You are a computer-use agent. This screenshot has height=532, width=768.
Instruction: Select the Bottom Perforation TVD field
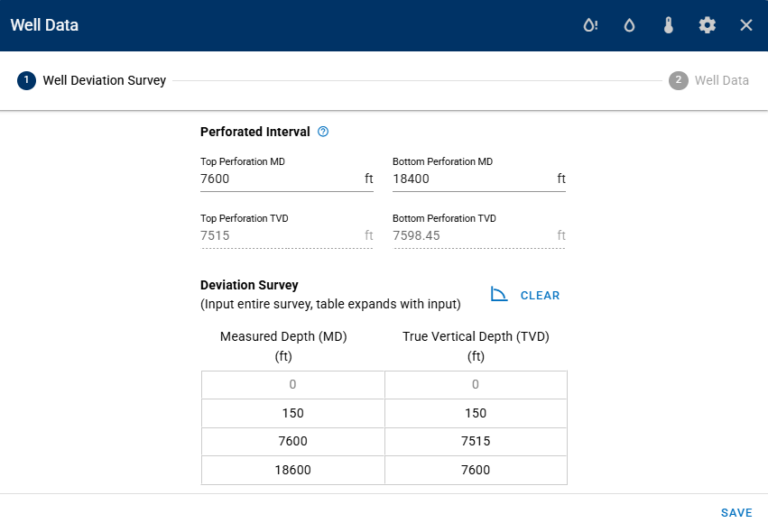[x=472, y=235]
